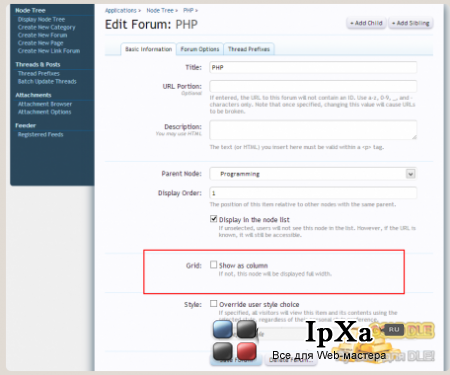Select the Basic Information tab

(x=148, y=49)
